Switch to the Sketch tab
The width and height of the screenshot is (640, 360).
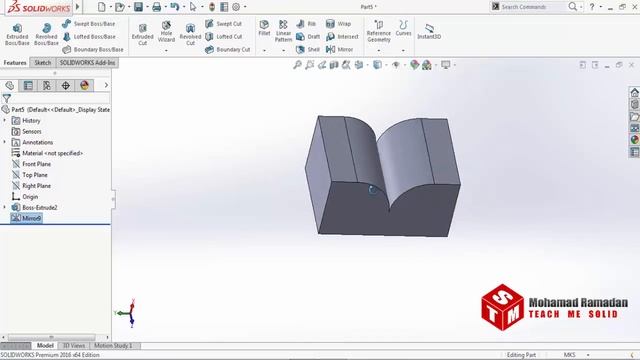pyautogui.click(x=42, y=63)
